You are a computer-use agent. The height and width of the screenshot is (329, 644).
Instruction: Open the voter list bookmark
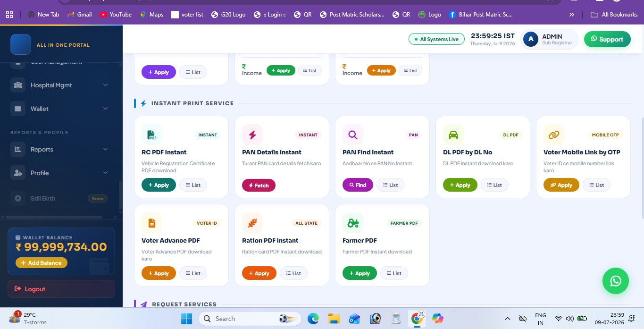pos(187,15)
